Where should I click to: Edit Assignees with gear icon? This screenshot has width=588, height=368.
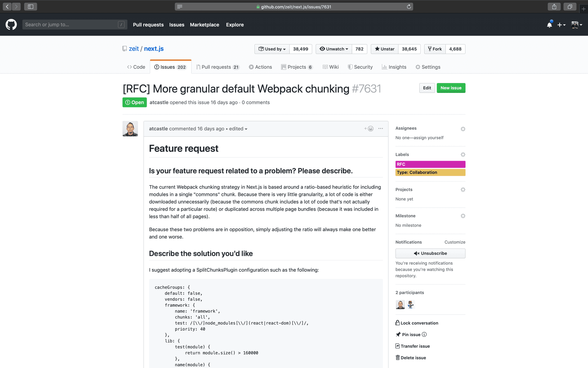[463, 129]
